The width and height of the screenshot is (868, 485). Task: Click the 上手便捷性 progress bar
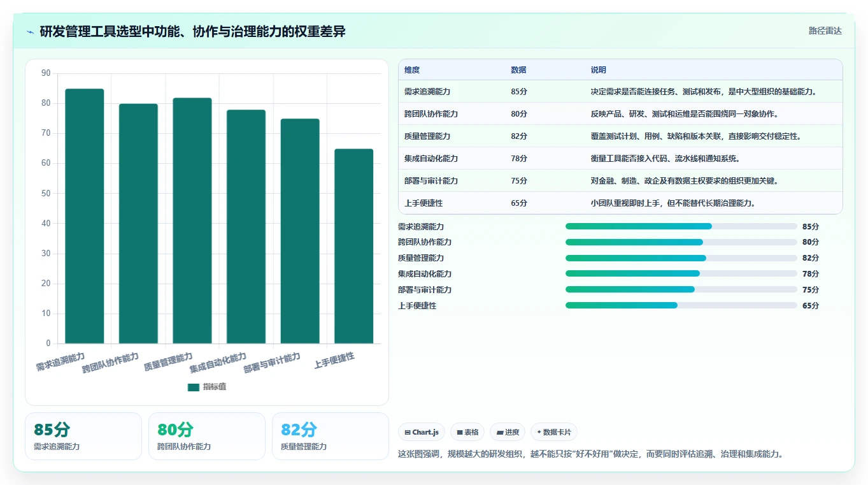(x=681, y=306)
